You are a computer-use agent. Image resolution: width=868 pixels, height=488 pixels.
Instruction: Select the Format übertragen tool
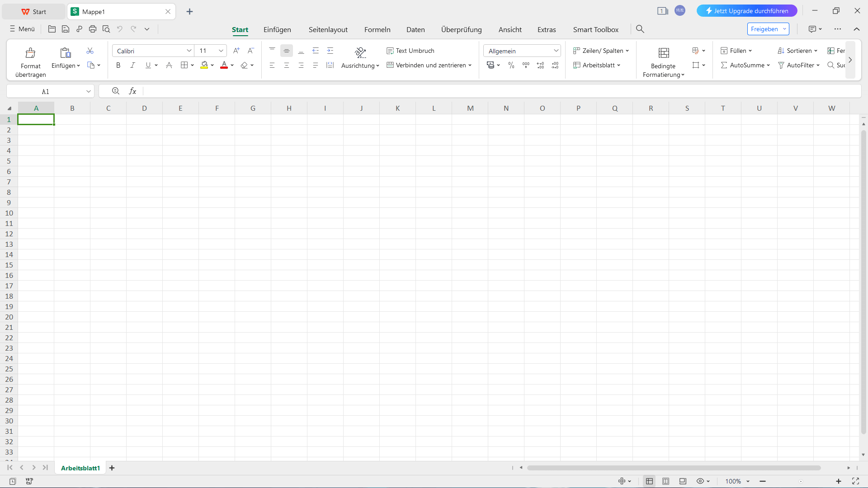click(30, 60)
